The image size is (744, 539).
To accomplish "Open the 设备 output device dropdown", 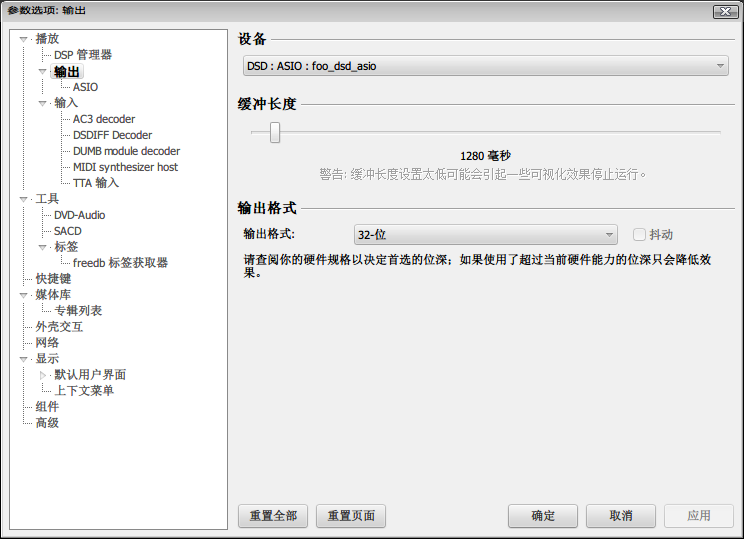I will (485, 66).
